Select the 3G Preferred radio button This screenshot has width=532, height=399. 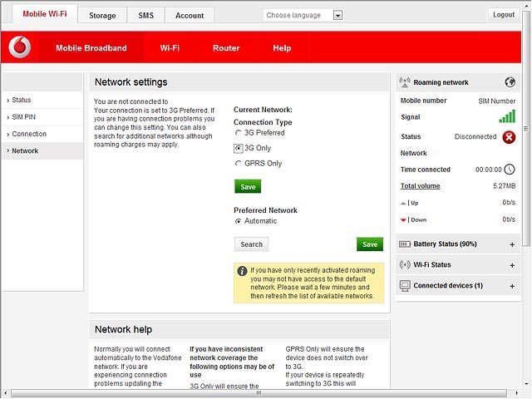coord(239,133)
